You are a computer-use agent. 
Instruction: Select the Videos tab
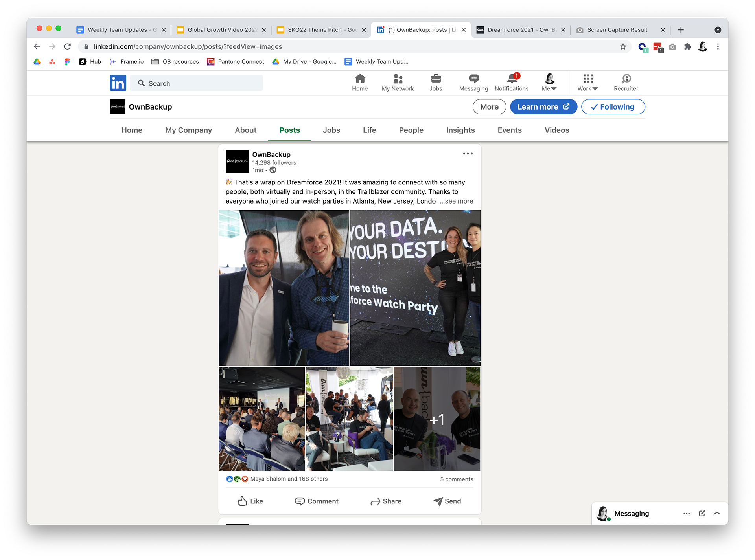(x=557, y=130)
